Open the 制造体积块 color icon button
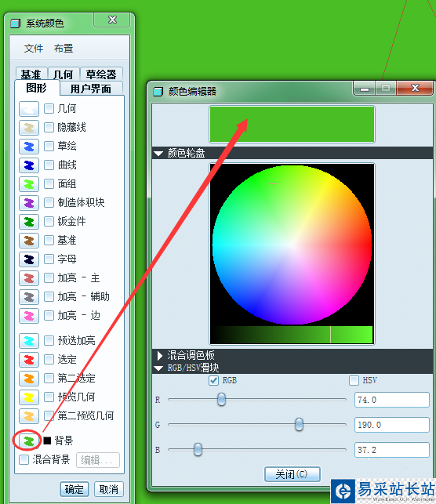Screen dimensions: 436x504 (x=29, y=203)
